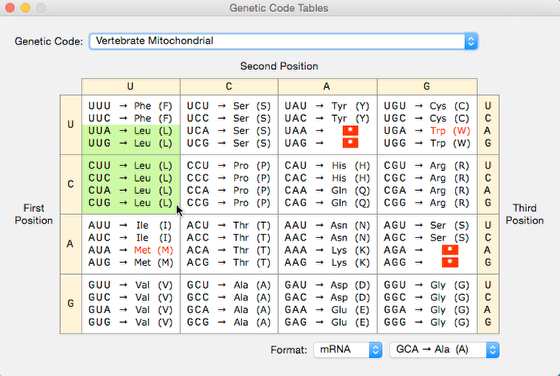Click the GUU → Val (V) entry
The width and height of the screenshot is (560, 376).
point(131,285)
